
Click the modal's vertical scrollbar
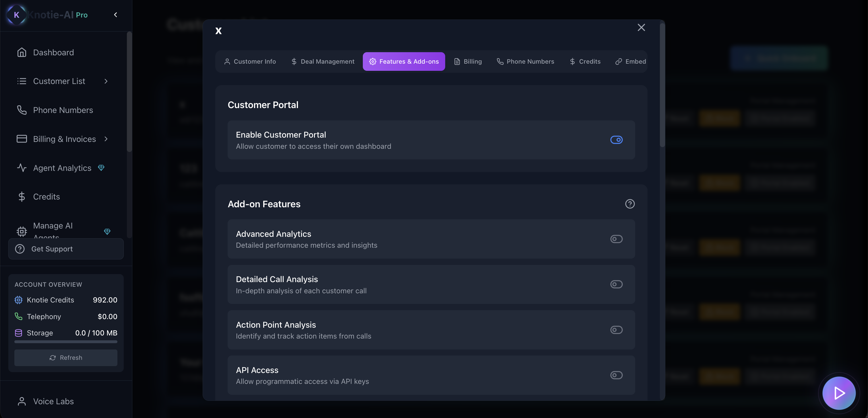[x=662, y=84]
